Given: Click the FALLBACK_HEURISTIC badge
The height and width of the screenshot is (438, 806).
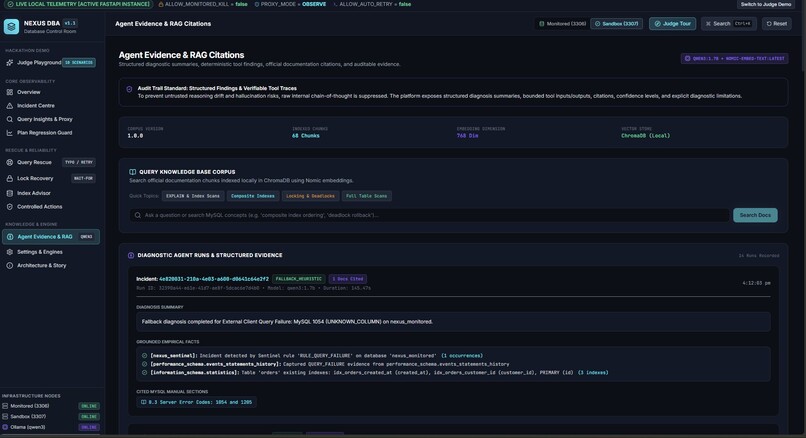Looking at the screenshot, I should click(x=299, y=279).
